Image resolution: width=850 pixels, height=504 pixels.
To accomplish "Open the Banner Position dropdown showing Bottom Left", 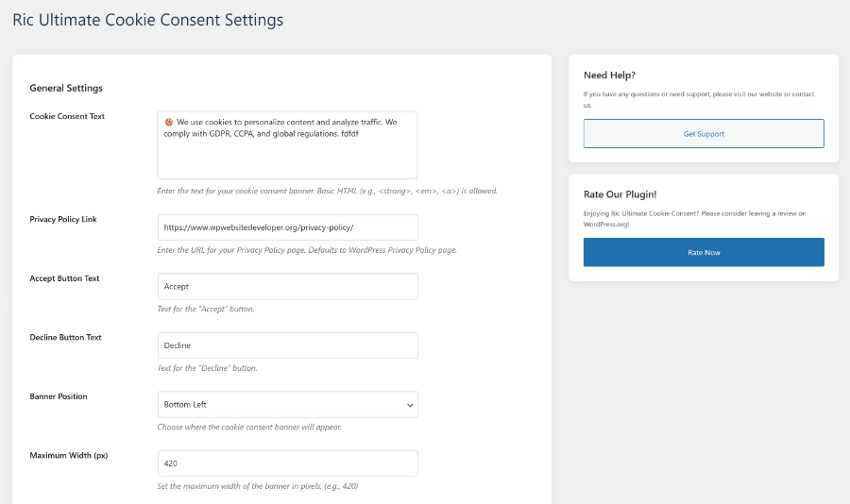I will point(287,405).
